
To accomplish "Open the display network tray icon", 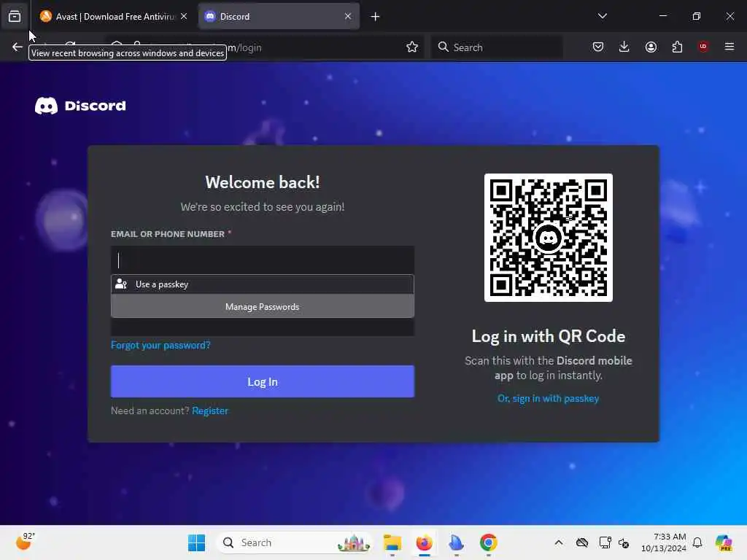I will pyautogui.click(x=605, y=542).
